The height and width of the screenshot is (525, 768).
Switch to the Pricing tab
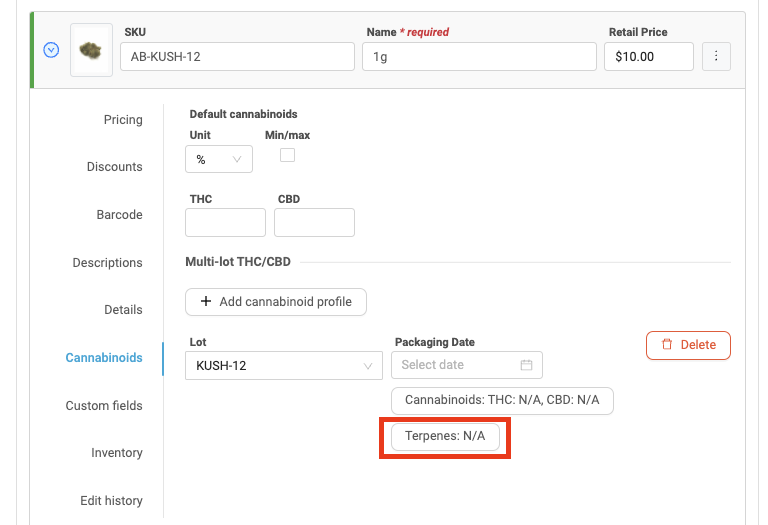click(123, 120)
